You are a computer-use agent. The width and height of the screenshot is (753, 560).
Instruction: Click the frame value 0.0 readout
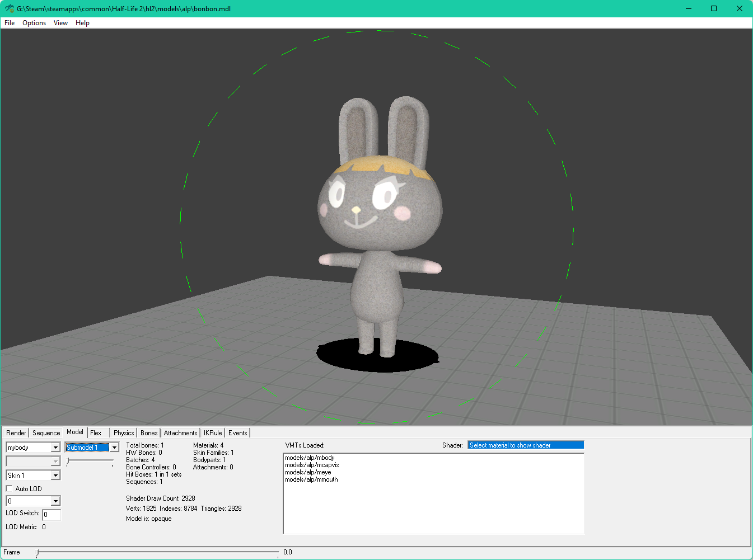288,552
